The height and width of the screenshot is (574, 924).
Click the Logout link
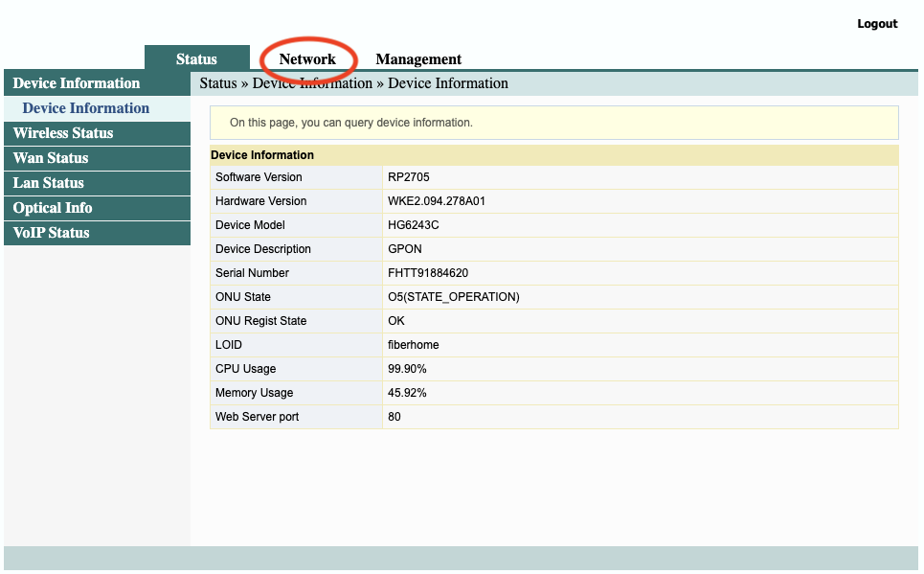pos(876,23)
